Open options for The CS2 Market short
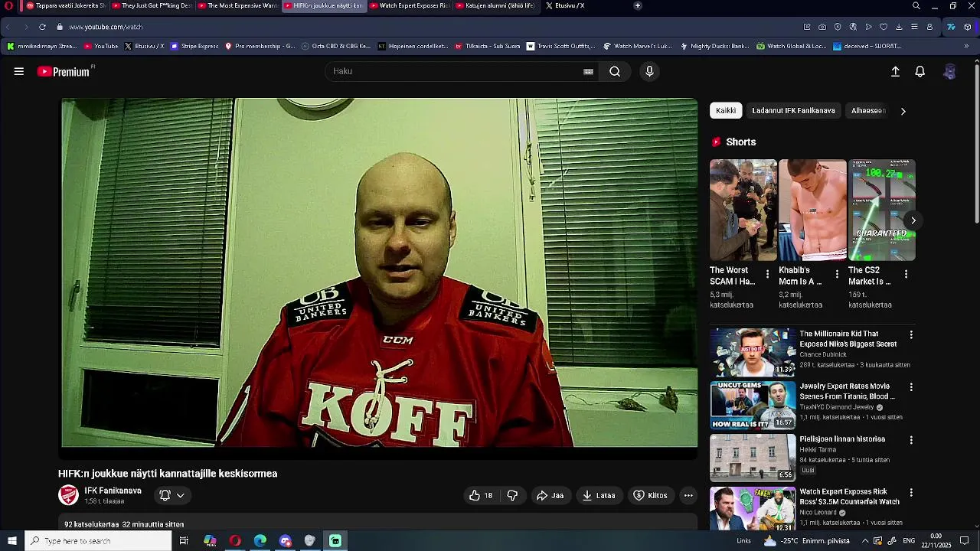The width and height of the screenshot is (980, 551). click(906, 274)
